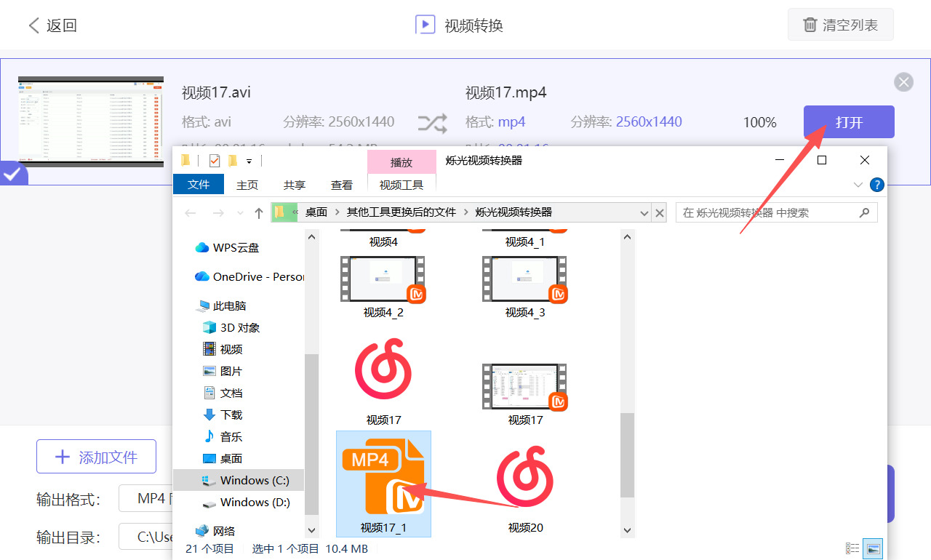Open Explorer help with the question mark icon
Screen dimensions: 931x560
877,185
